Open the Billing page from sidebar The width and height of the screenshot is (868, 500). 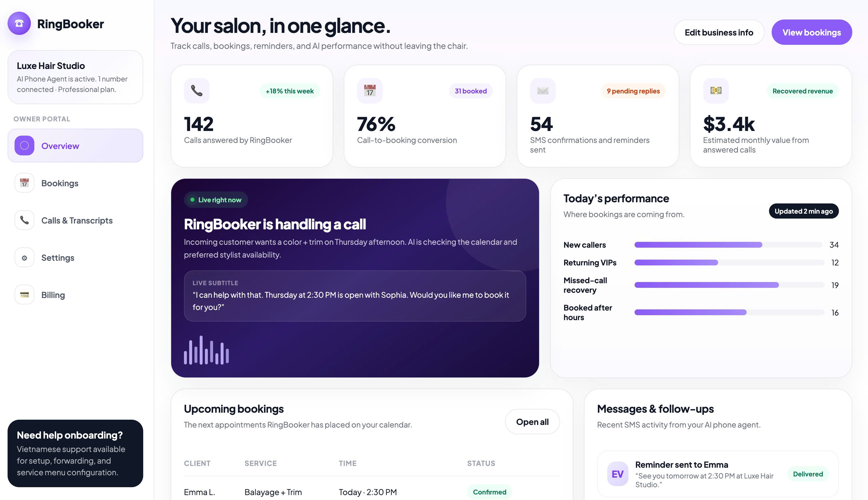[53, 295]
